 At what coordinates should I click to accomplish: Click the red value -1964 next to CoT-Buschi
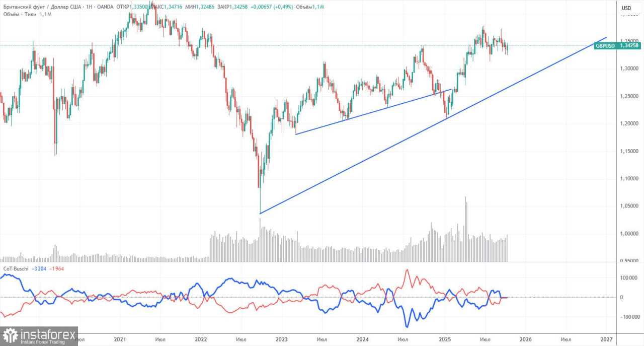56,268
